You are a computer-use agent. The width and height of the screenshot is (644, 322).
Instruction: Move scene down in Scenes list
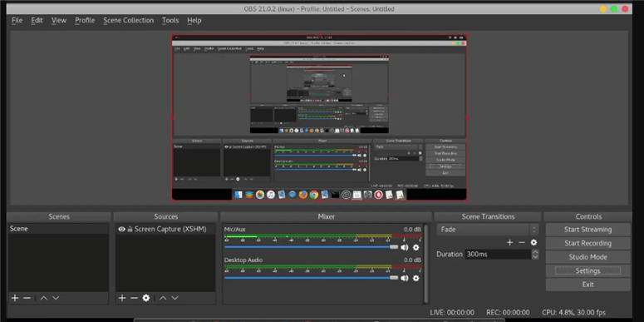(56, 298)
